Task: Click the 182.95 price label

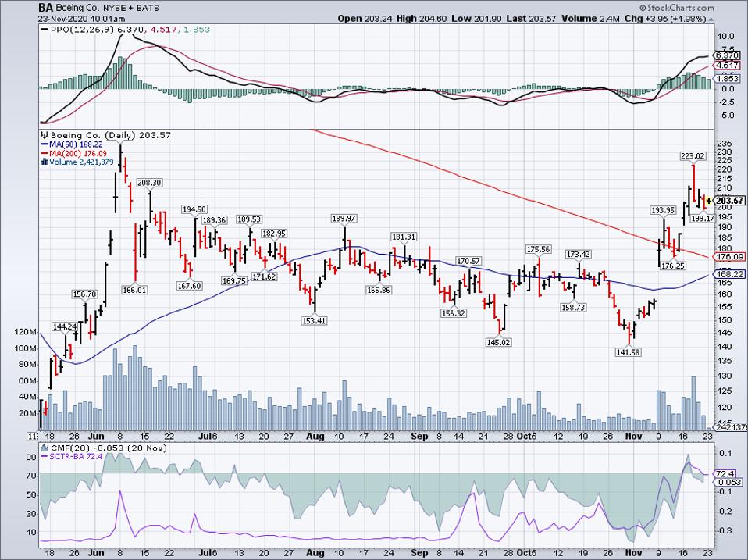Action: coord(274,234)
